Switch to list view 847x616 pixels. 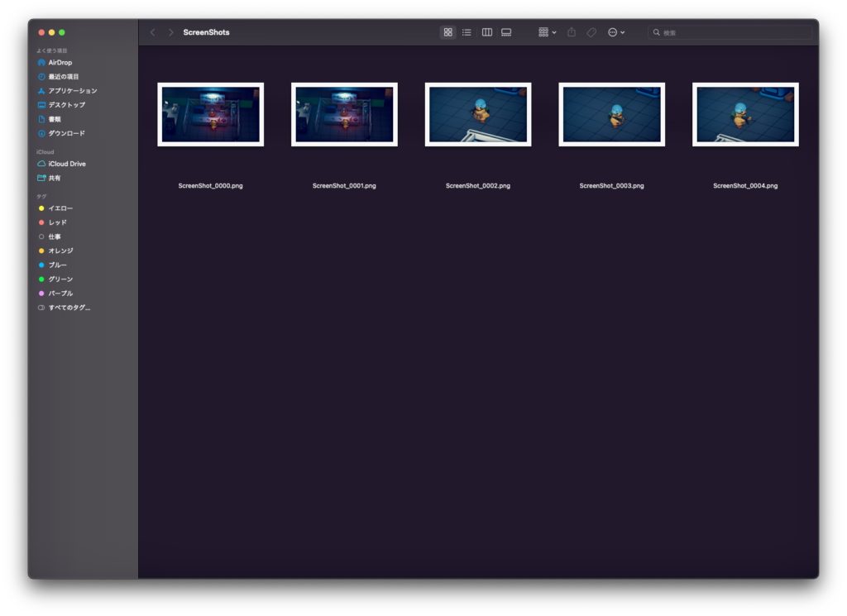467,32
